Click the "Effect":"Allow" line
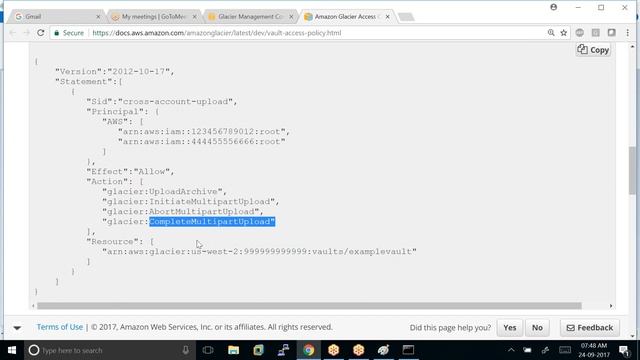This screenshot has width=640, height=360. (x=131, y=171)
